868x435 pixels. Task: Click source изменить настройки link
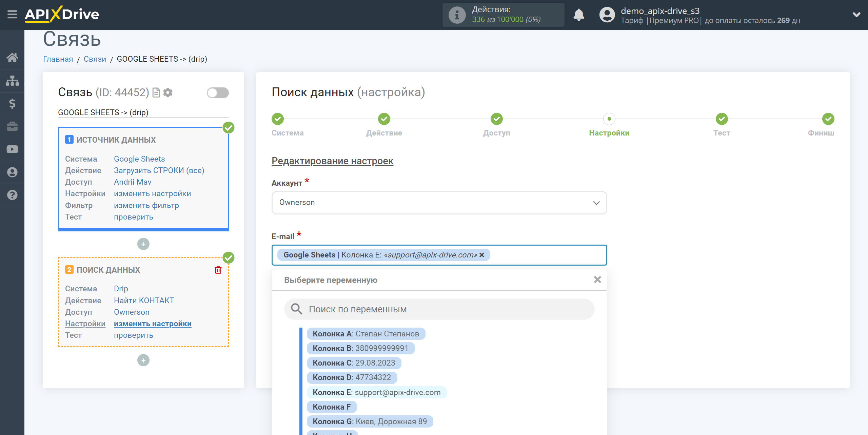pos(153,193)
